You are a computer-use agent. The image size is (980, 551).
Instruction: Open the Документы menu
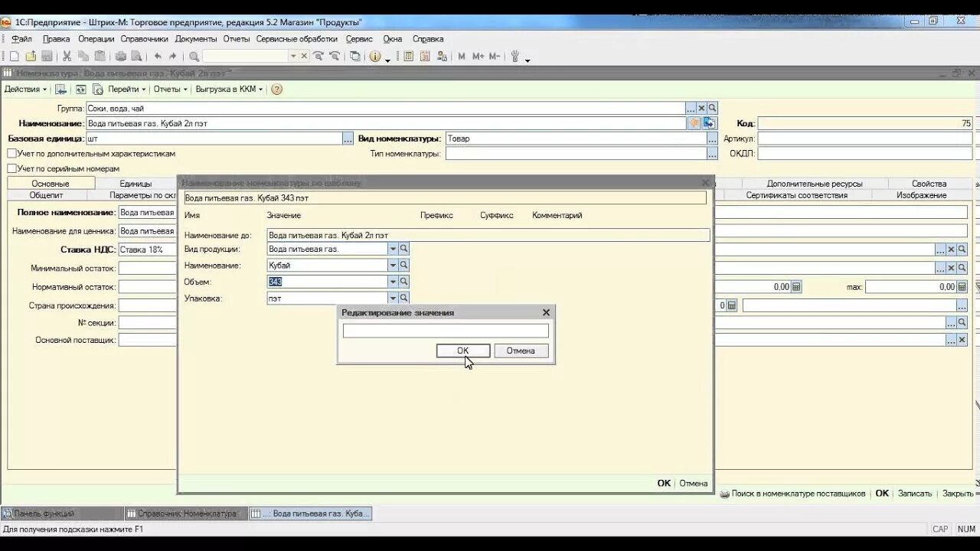pyautogui.click(x=196, y=39)
